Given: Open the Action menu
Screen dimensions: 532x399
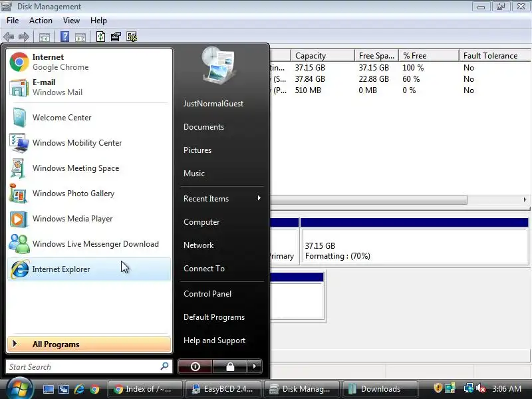Looking at the screenshot, I should (x=41, y=21).
